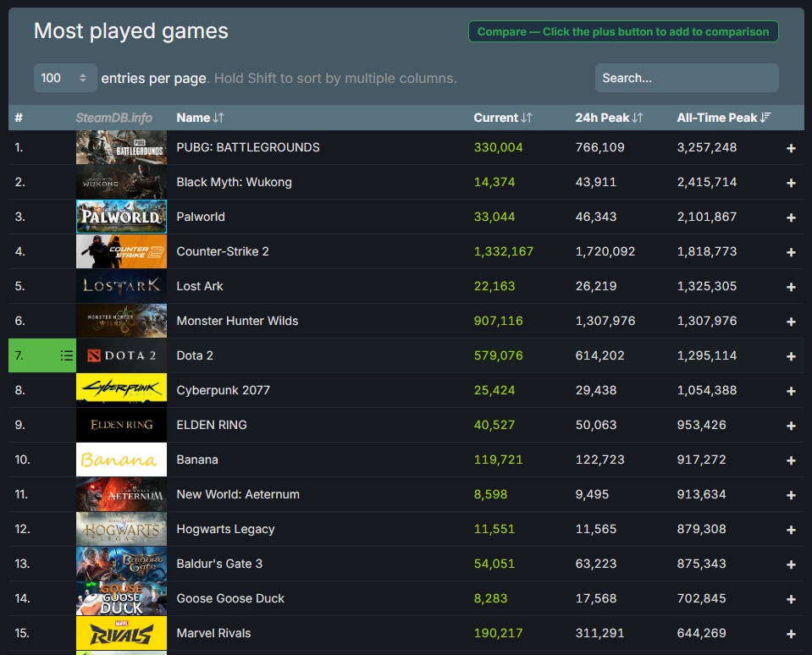Add Palworld to comparison via plus icon
Image resolution: width=812 pixels, height=655 pixels.
[x=791, y=217]
